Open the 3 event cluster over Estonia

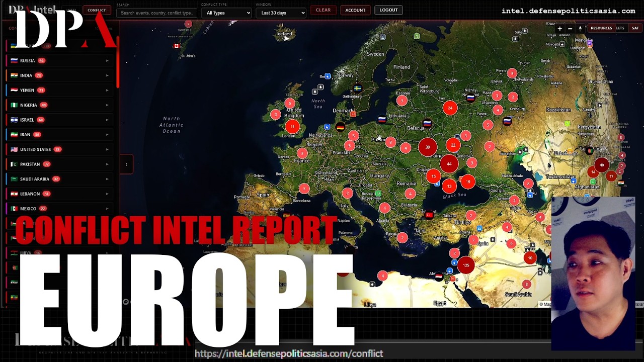[x=401, y=100]
